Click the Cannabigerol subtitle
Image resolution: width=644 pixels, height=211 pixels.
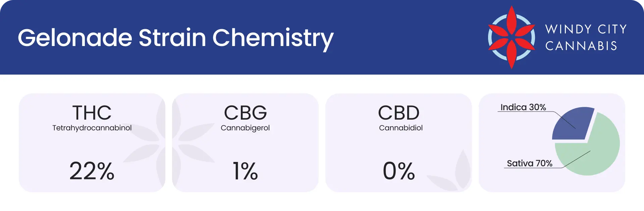pyautogui.click(x=245, y=128)
